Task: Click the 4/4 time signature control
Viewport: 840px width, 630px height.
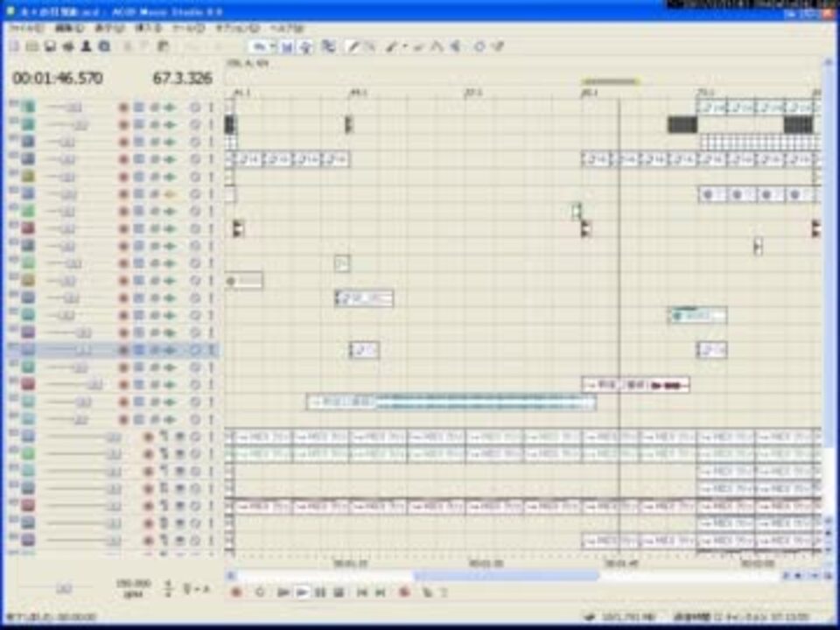Action: (168, 589)
